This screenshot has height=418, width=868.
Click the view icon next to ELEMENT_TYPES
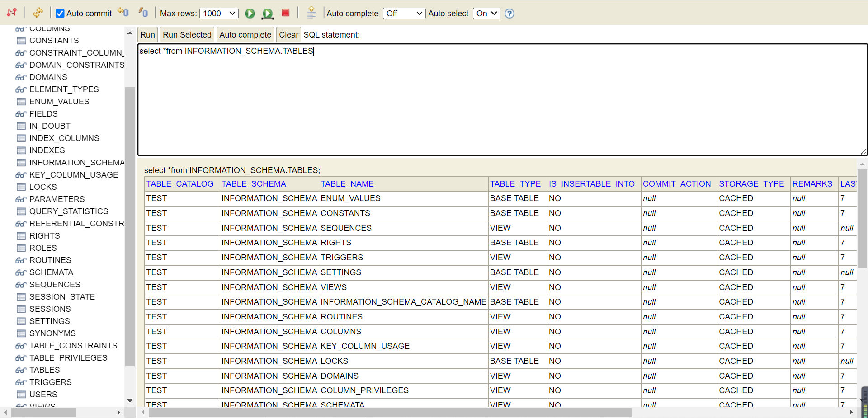pyautogui.click(x=21, y=89)
